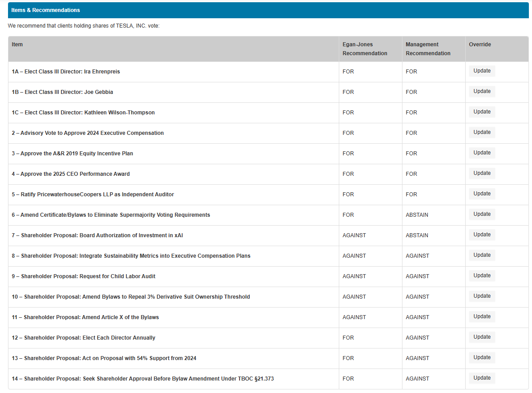This screenshot has height=393, width=532.
Task: Select item 6 Eliminate Supermajority Voting Requirements text
Action: click(x=111, y=215)
